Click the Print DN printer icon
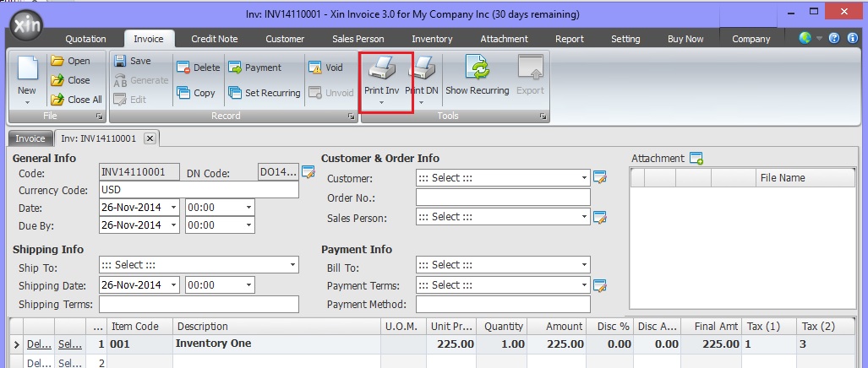The image size is (868, 368). click(422, 68)
